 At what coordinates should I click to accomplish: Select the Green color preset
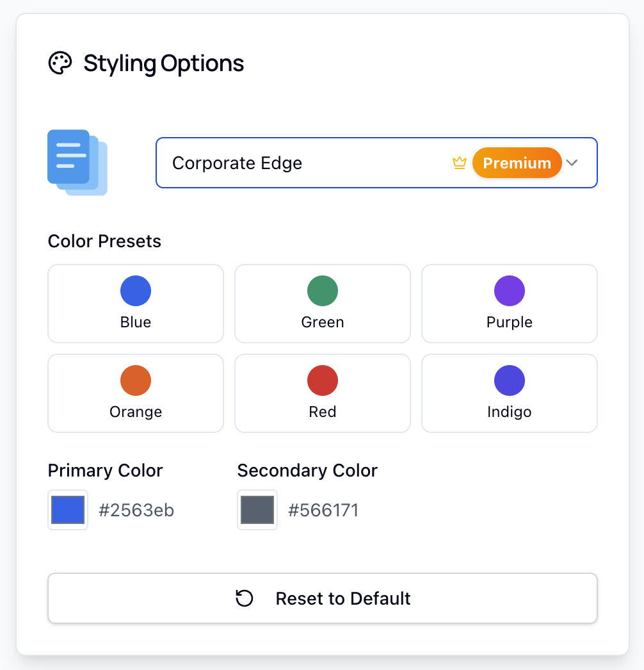322,304
